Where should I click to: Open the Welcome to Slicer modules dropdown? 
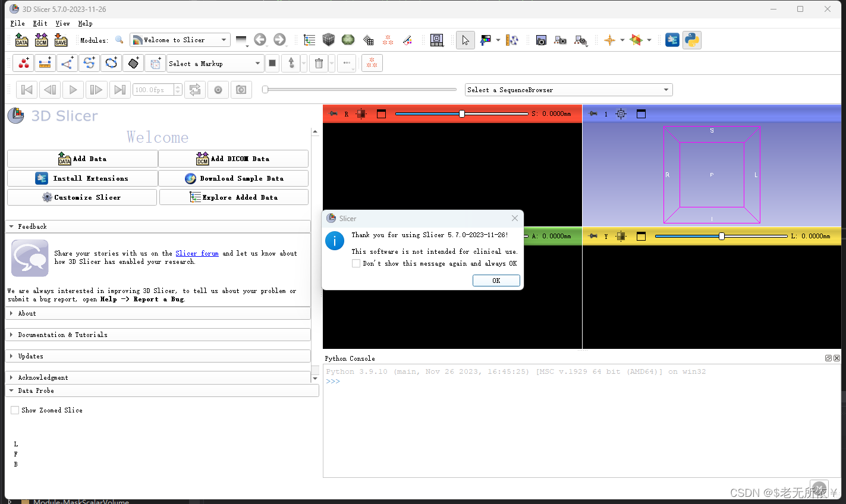(180, 39)
